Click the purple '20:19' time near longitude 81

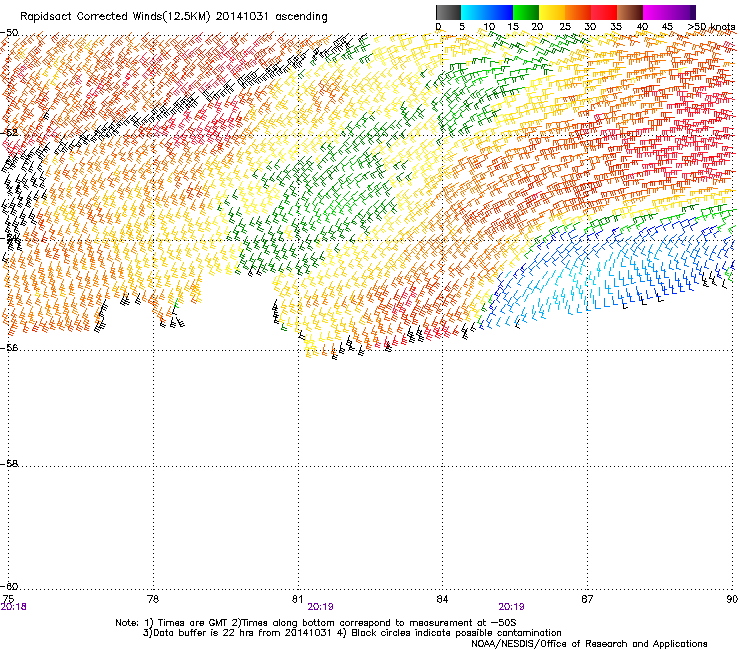point(320,607)
